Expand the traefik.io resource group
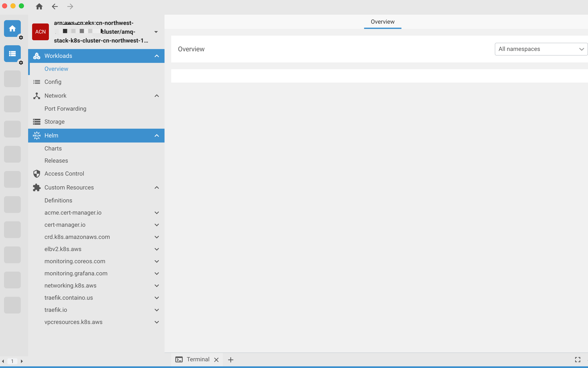This screenshot has height=368, width=588. 157,310
